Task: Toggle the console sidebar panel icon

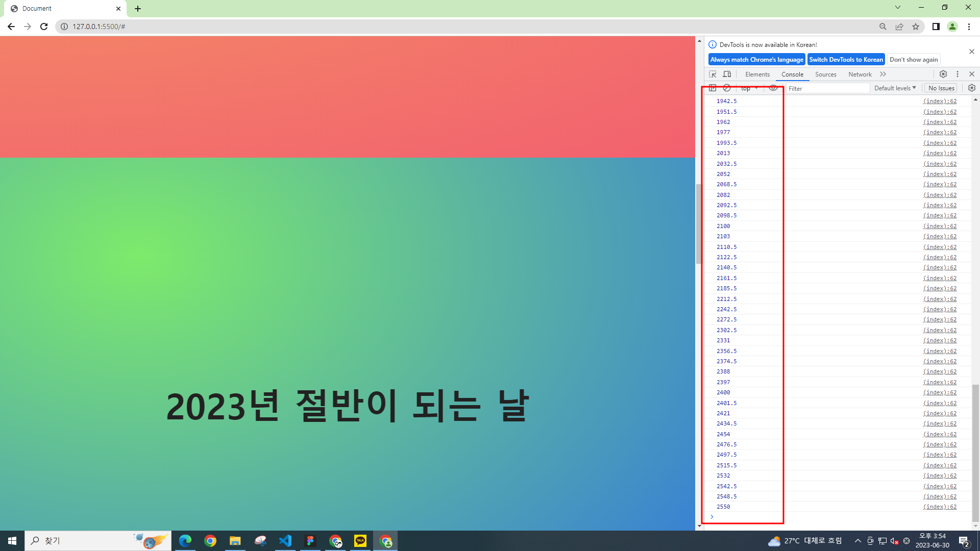Action: point(713,88)
